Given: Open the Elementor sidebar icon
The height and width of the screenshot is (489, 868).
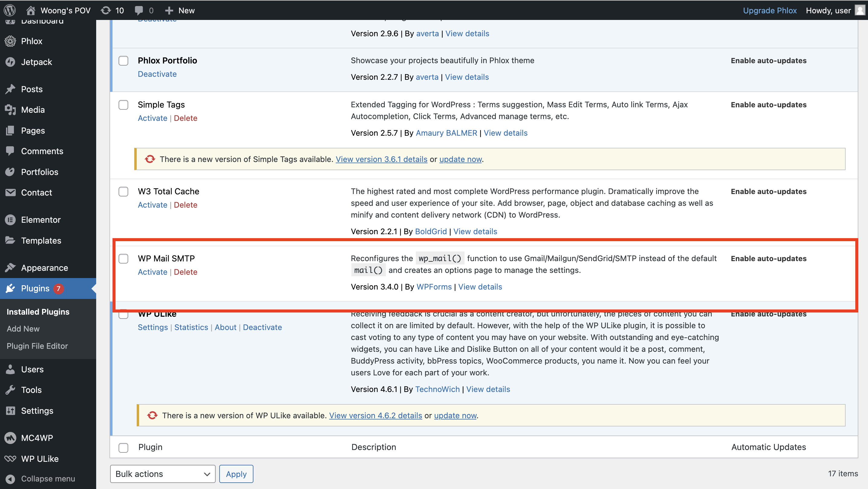Looking at the screenshot, I should coord(11,220).
